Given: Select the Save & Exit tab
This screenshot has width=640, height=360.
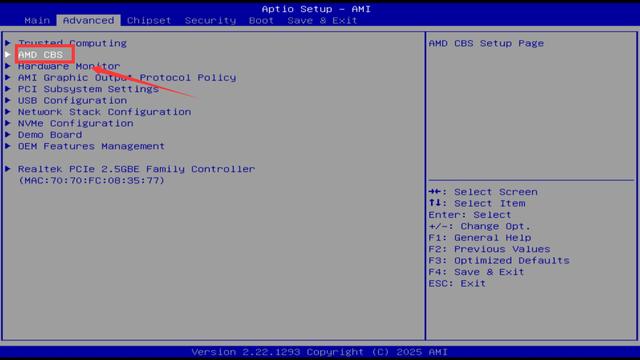Looking at the screenshot, I should tap(322, 20).
